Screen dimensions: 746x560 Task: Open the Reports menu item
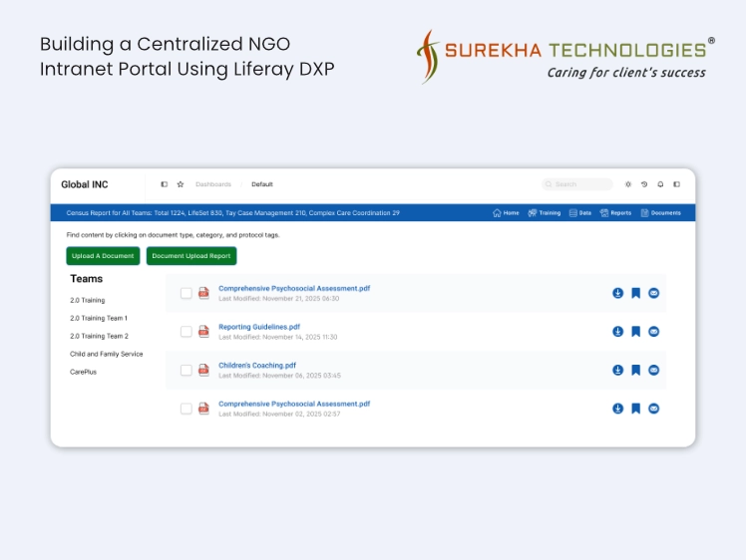click(615, 213)
